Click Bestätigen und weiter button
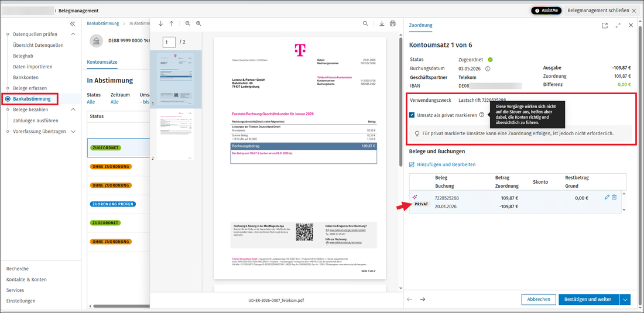Image resolution: width=644 pixels, height=313 pixels. click(589, 300)
